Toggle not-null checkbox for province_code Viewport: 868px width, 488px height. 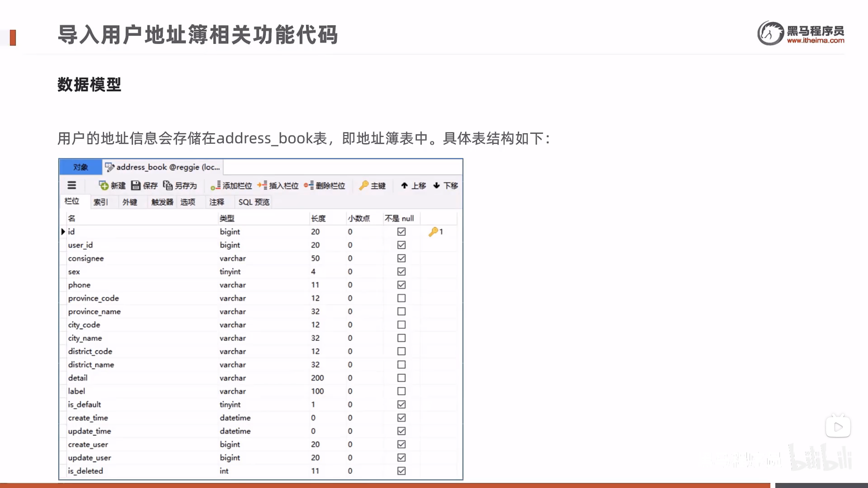pyautogui.click(x=401, y=298)
